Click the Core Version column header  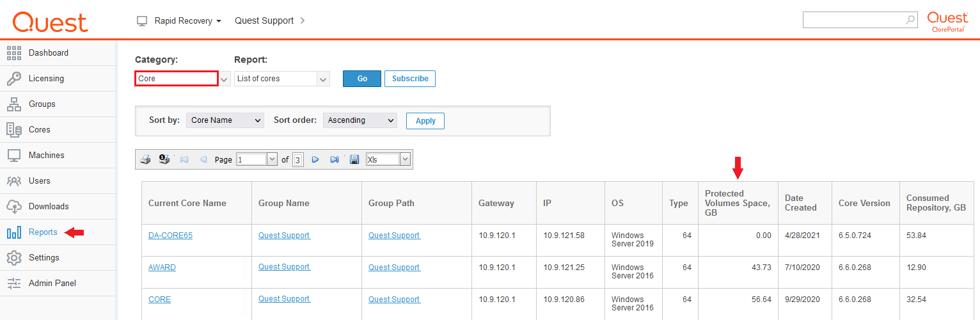tap(864, 203)
